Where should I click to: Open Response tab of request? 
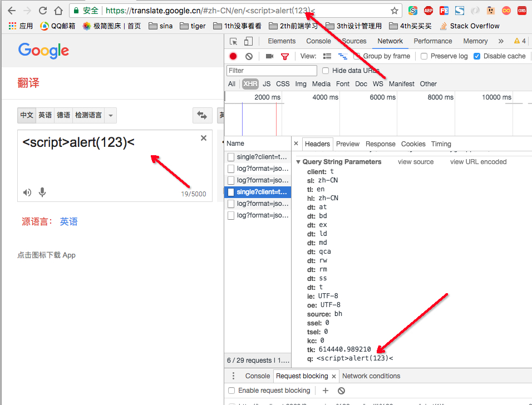click(x=380, y=144)
